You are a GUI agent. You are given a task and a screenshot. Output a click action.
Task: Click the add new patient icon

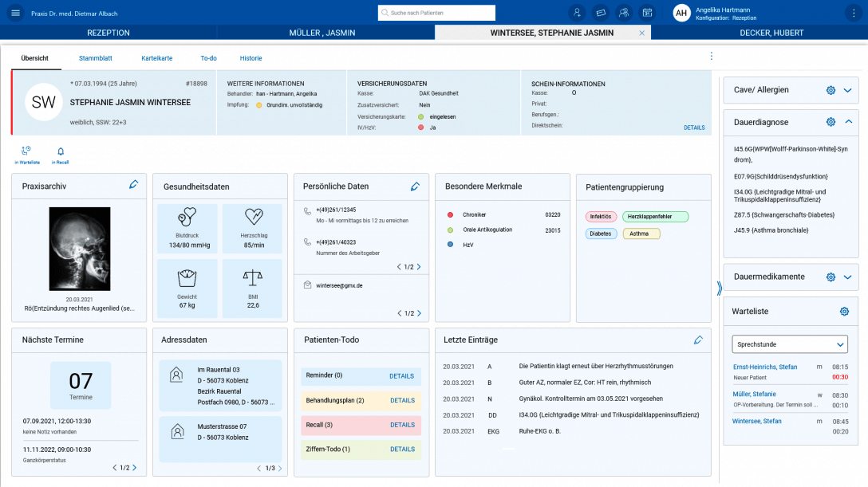pyautogui.click(x=577, y=13)
